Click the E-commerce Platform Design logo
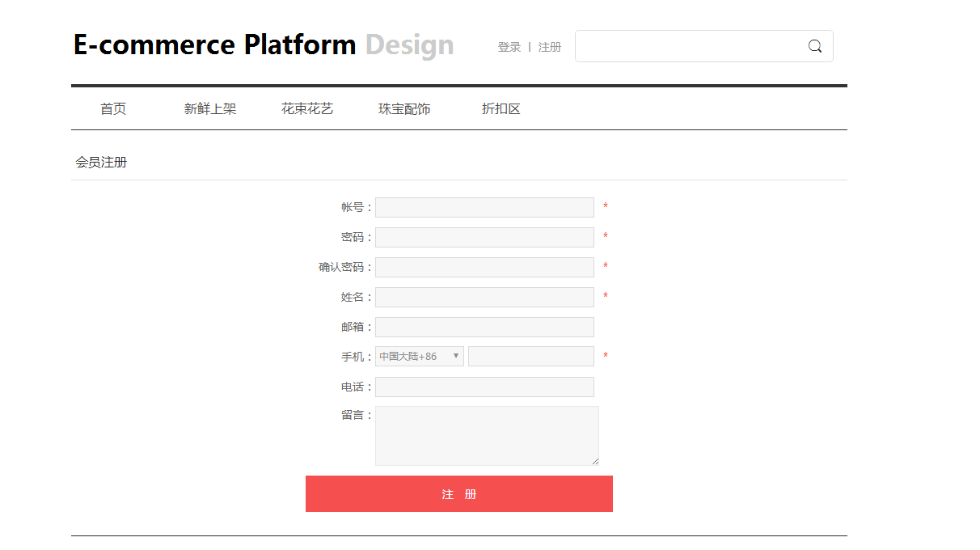 point(263,44)
